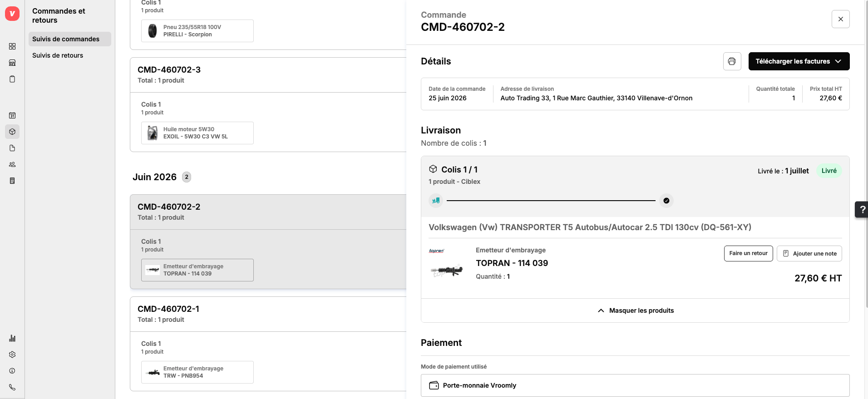Open the clipboard icon in sidebar

(12, 79)
